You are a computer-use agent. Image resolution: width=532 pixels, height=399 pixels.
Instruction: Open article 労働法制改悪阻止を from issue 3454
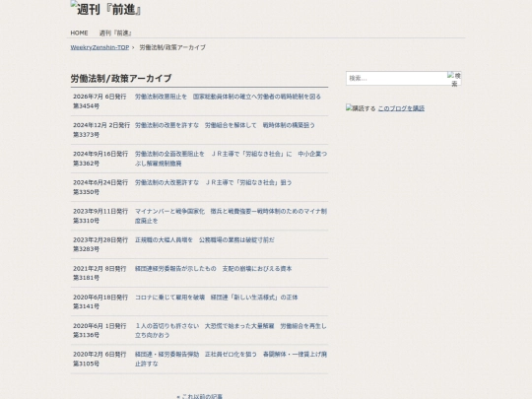(x=228, y=97)
